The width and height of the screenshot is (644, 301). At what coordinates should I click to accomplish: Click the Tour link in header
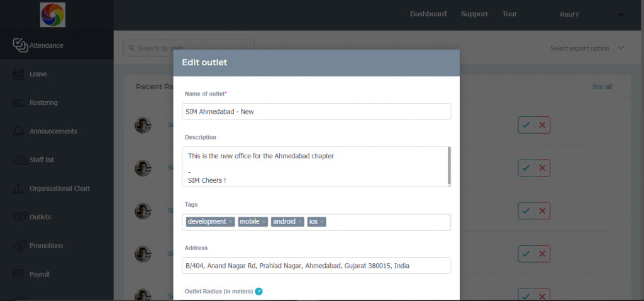point(509,14)
